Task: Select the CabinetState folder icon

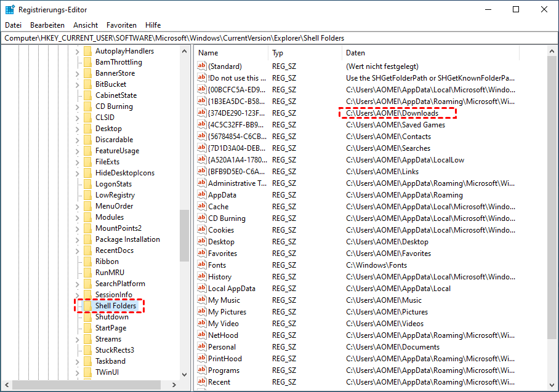Action: pyautogui.click(x=87, y=95)
